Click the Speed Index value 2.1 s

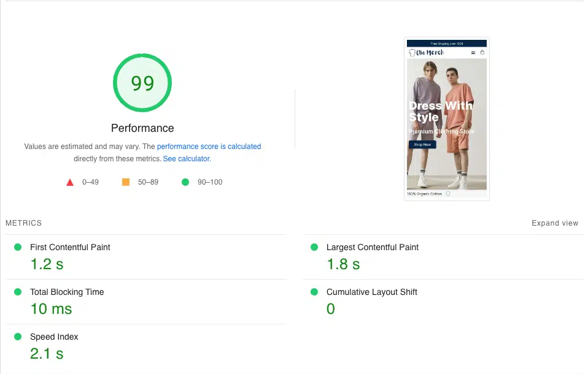pyautogui.click(x=47, y=354)
